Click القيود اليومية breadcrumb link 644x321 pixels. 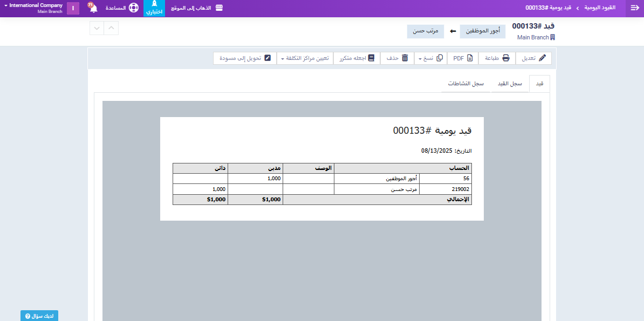600,8
